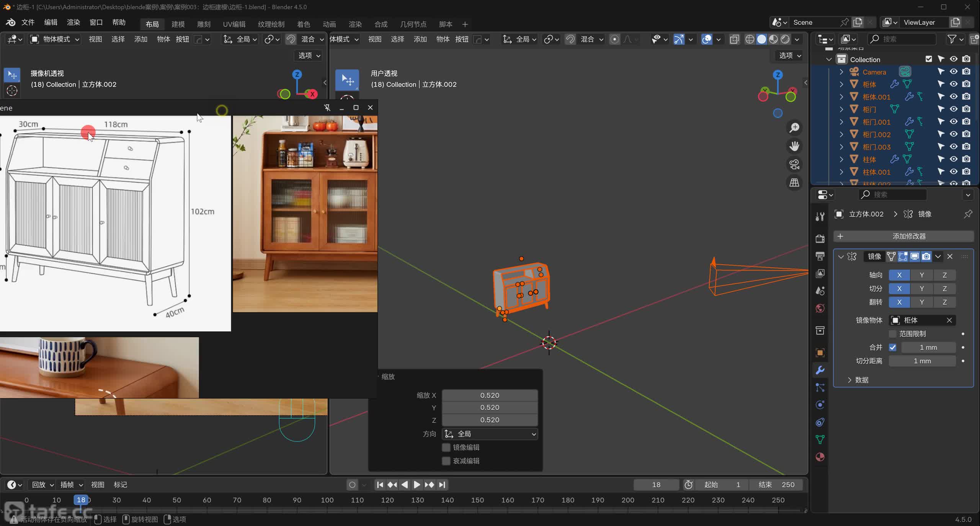Open the 文件 menu
Viewport: 980px width, 526px height.
pyautogui.click(x=28, y=23)
